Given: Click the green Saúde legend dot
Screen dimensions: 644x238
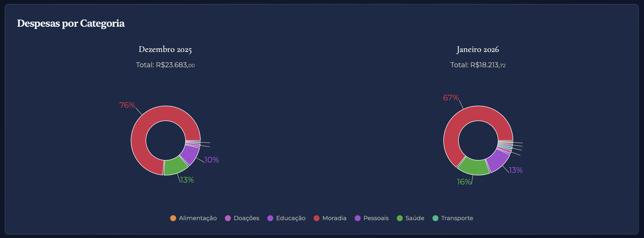Looking at the screenshot, I should coord(400,218).
